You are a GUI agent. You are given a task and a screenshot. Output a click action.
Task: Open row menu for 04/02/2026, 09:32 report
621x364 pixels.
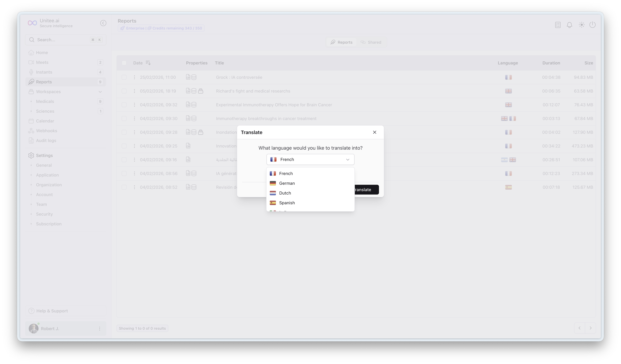tap(134, 105)
